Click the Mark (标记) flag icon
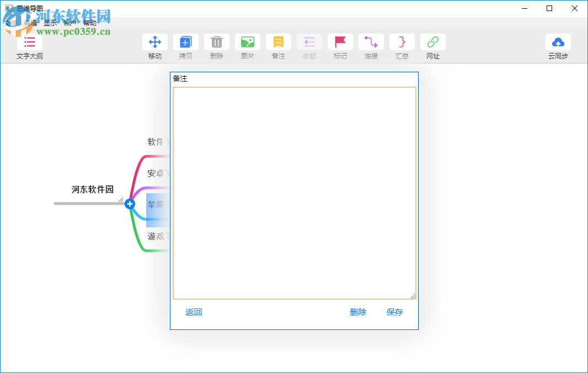 click(340, 42)
